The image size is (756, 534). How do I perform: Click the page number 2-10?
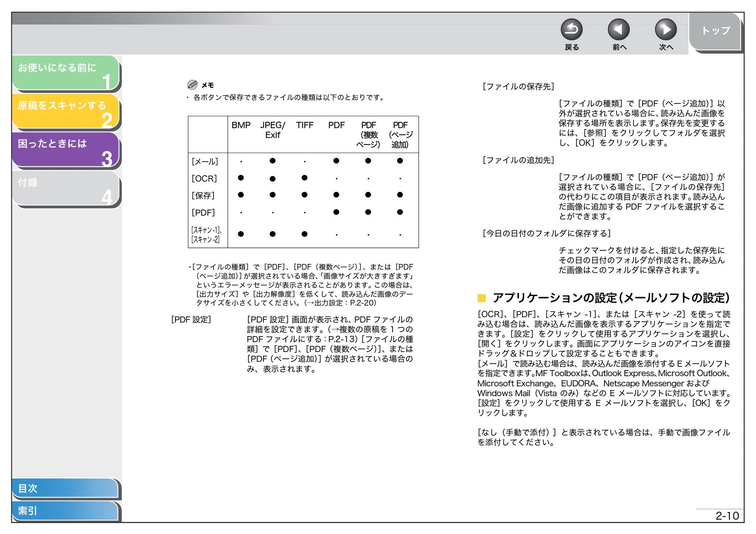(727, 515)
